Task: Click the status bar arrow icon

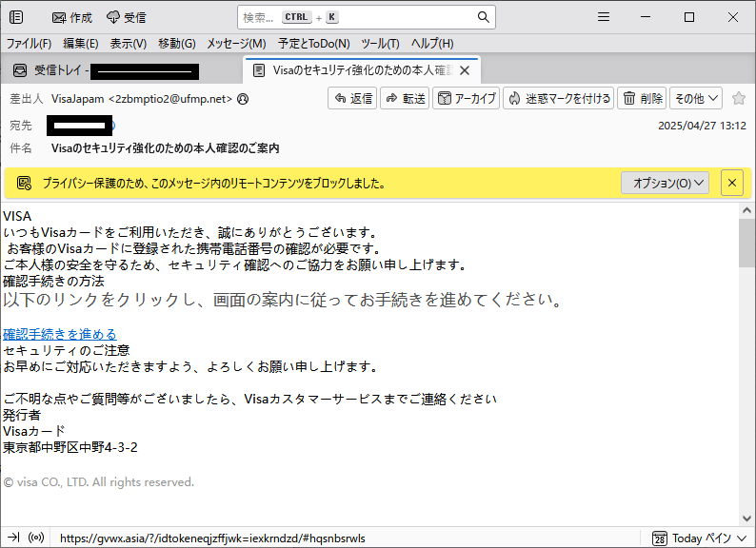Action: point(13,538)
